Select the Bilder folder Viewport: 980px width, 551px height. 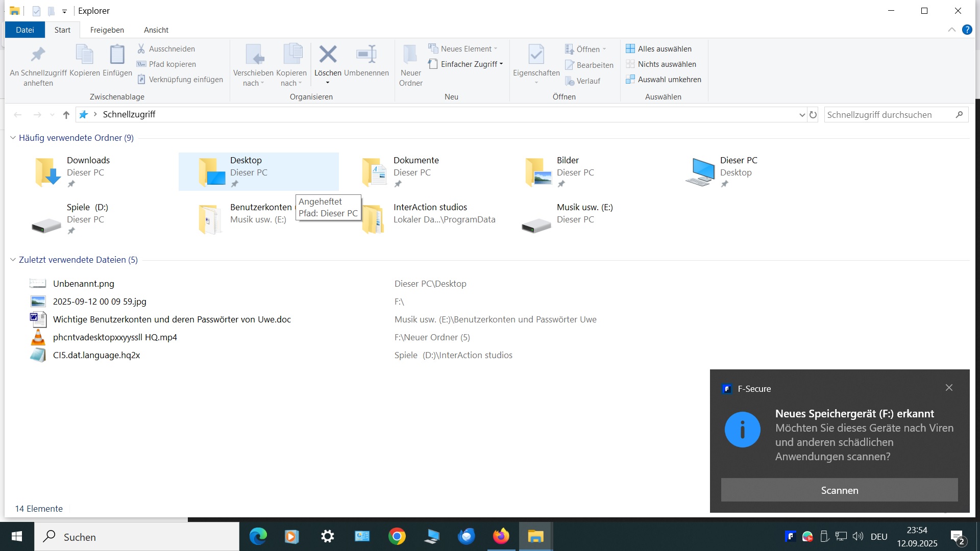point(585,171)
